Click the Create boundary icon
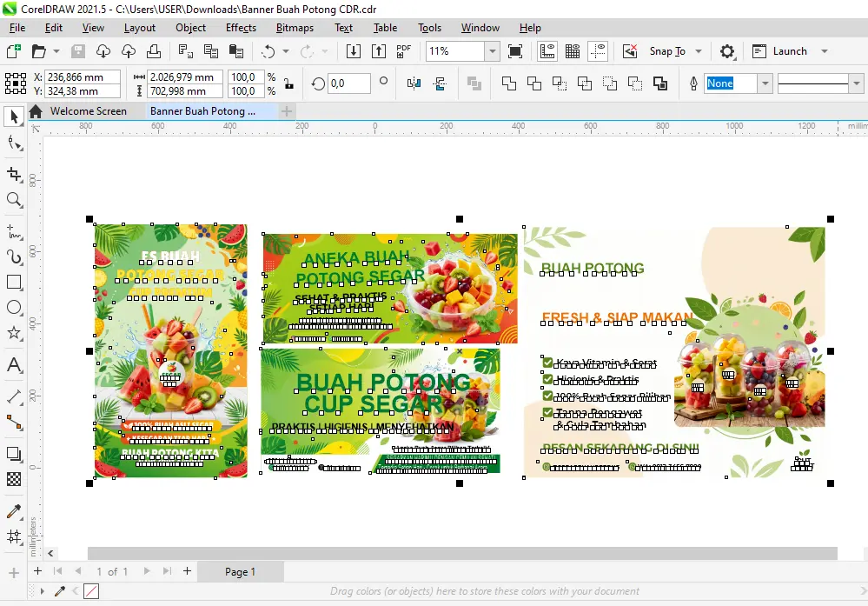This screenshot has width=868, height=606. [660, 83]
